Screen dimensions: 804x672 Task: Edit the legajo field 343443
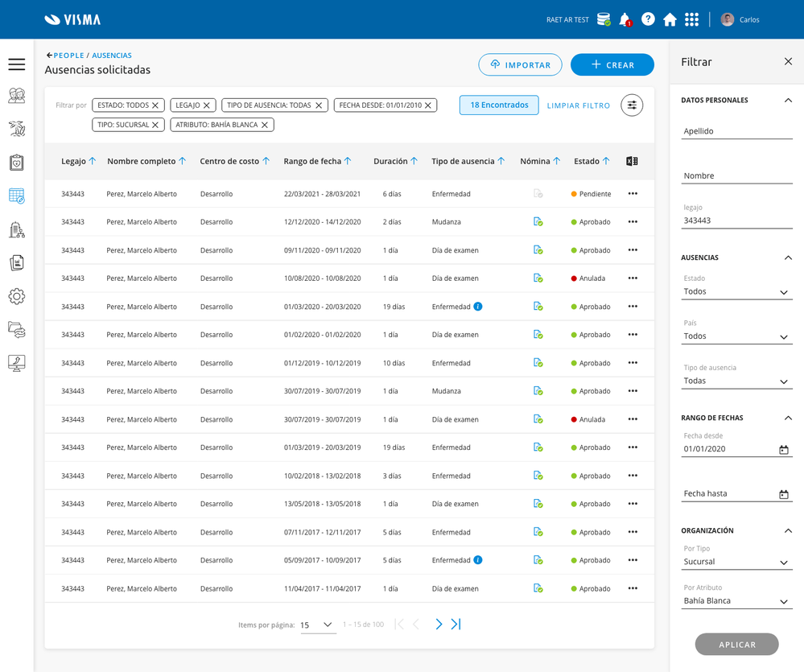coord(737,221)
